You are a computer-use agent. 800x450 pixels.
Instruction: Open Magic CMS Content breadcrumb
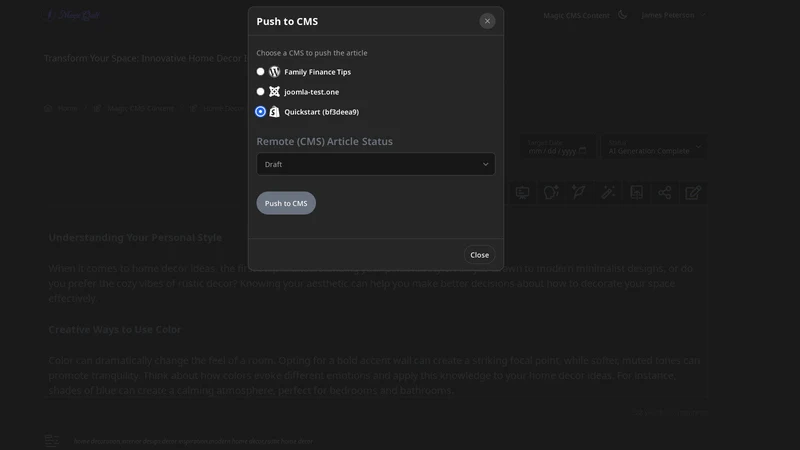[x=134, y=108]
